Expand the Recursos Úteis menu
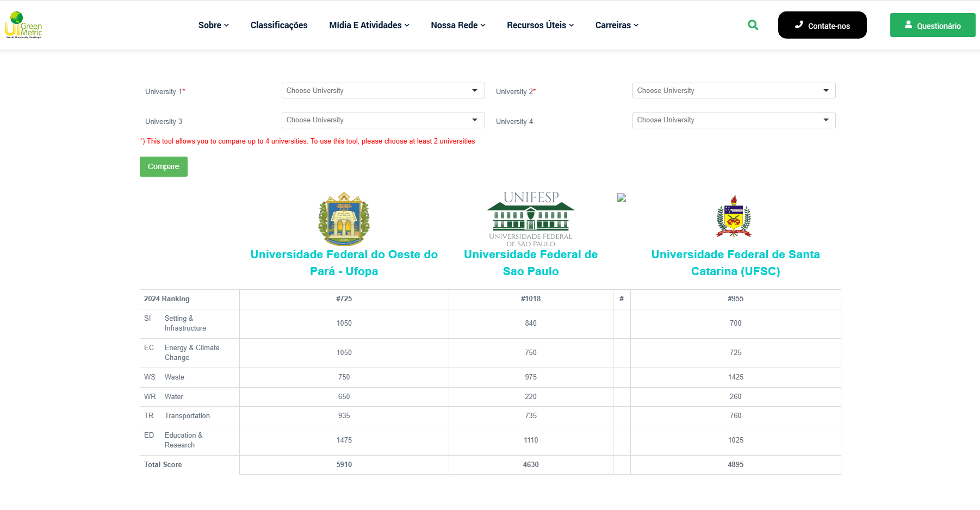Screen dimensions: 980x510 [x=541, y=25]
